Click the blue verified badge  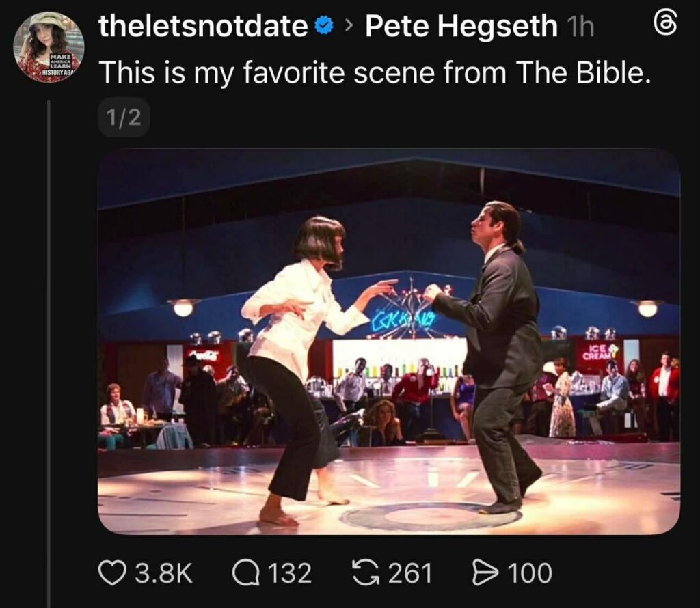[324, 27]
